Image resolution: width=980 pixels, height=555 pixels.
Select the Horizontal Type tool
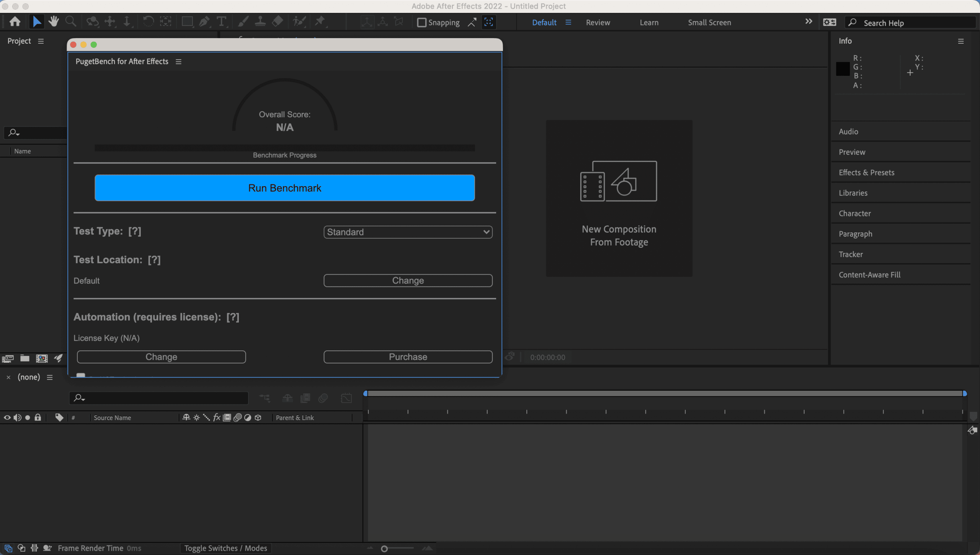tap(221, 22)
